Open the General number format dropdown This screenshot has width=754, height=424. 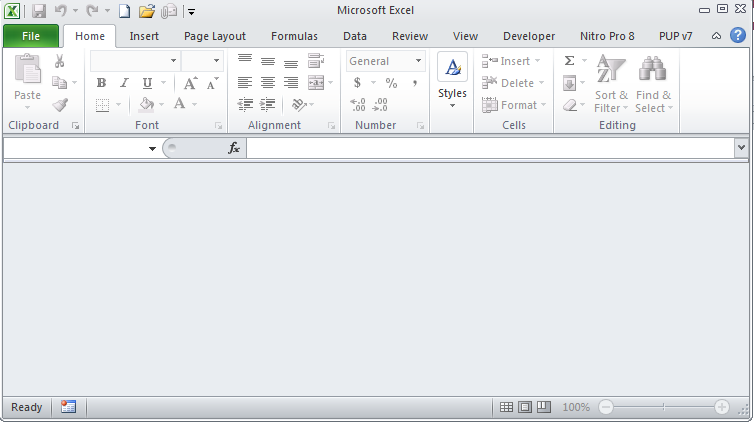click(x=418, y=61)
